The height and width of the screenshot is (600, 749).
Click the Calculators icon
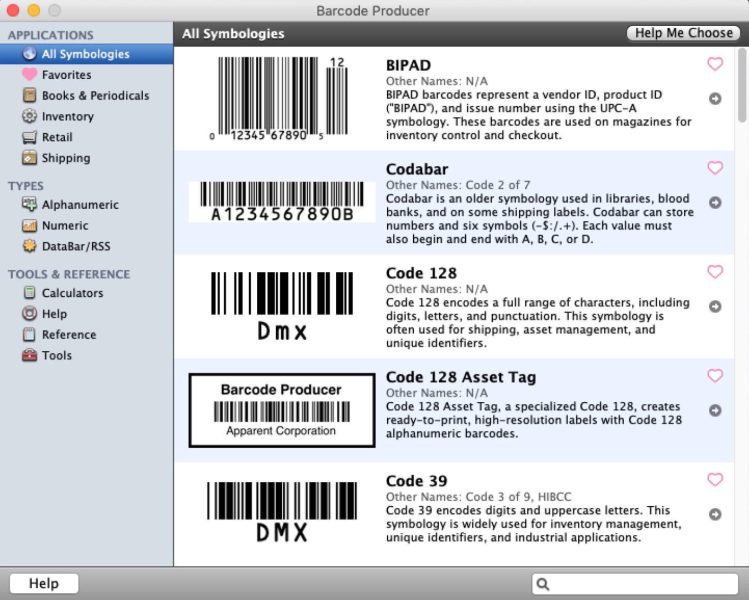[x=29, y=293]
